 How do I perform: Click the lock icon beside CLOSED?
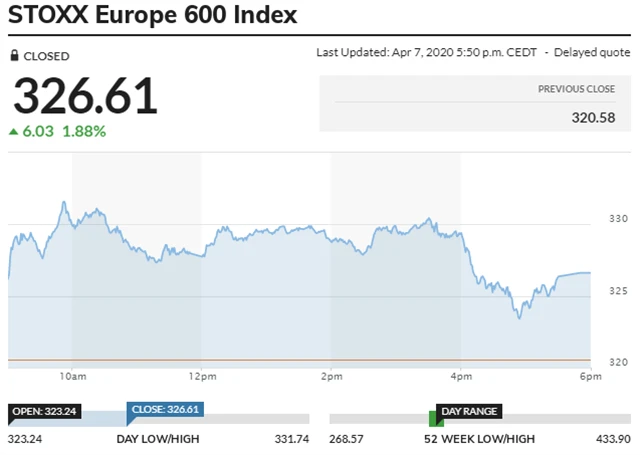14,56
